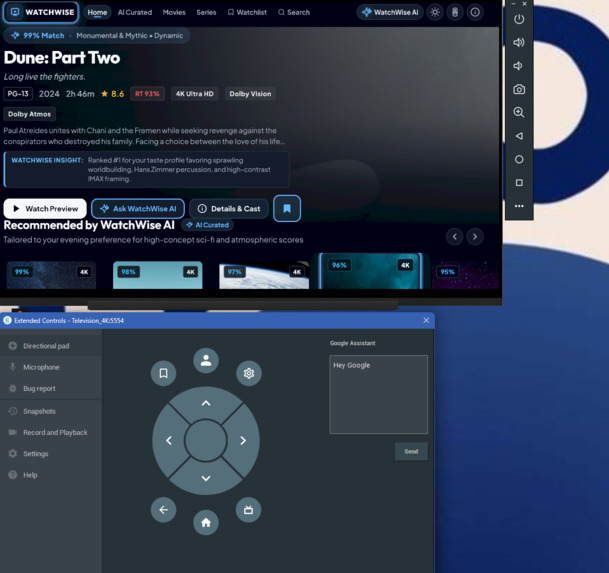Select the 95% match thumbnail
The height and width of the screenshot is (573, 609).
[x=465, y=275]
